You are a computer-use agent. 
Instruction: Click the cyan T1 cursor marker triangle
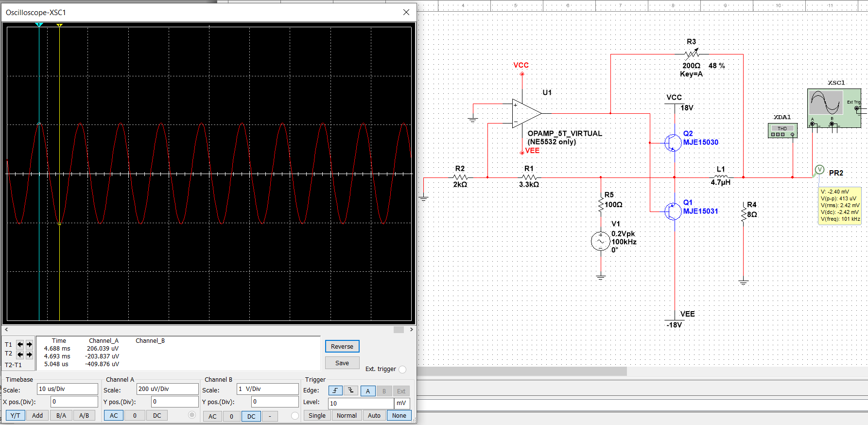coord(39,25)
